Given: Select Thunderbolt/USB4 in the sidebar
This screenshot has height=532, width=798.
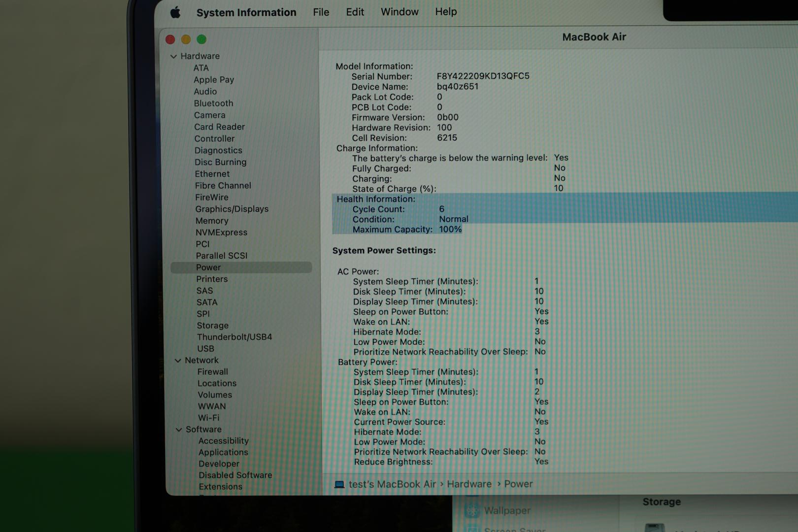Looking at the screenshot, I should pos(234,337).
